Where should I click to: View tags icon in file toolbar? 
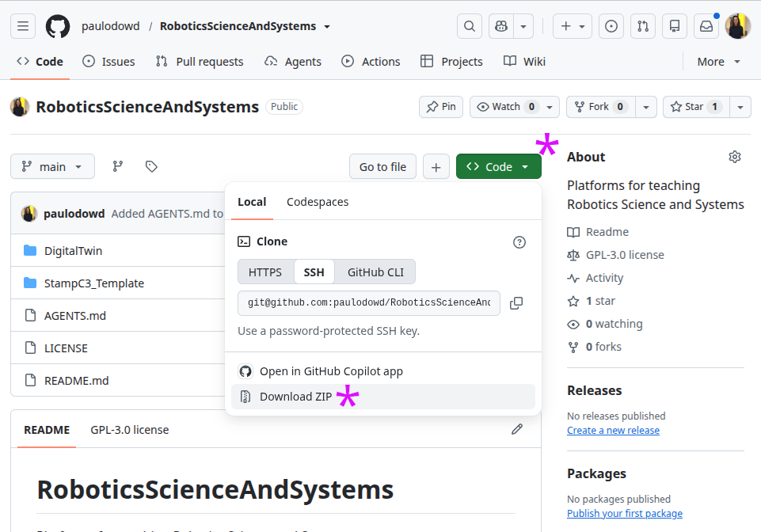point(151,166)
